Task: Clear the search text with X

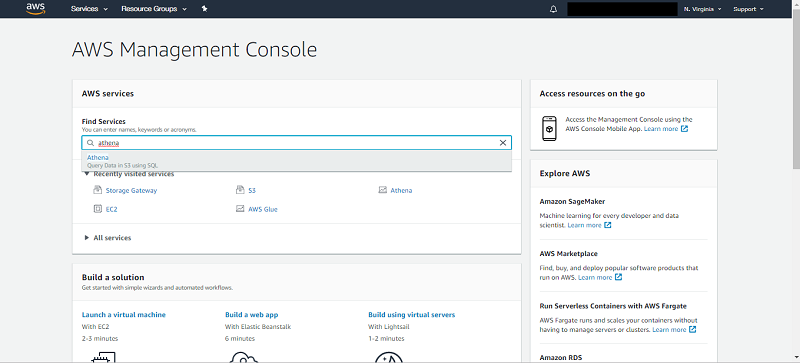Action: 503,143
